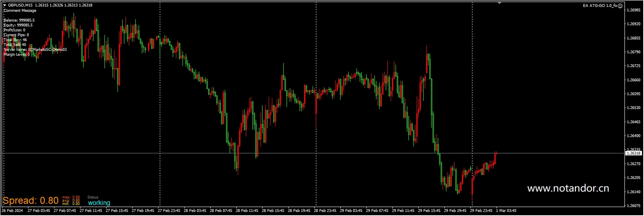Viewport: 644px width, 216px height.
Task: Click the current price tag 1.26318
Action: [633, 153]
